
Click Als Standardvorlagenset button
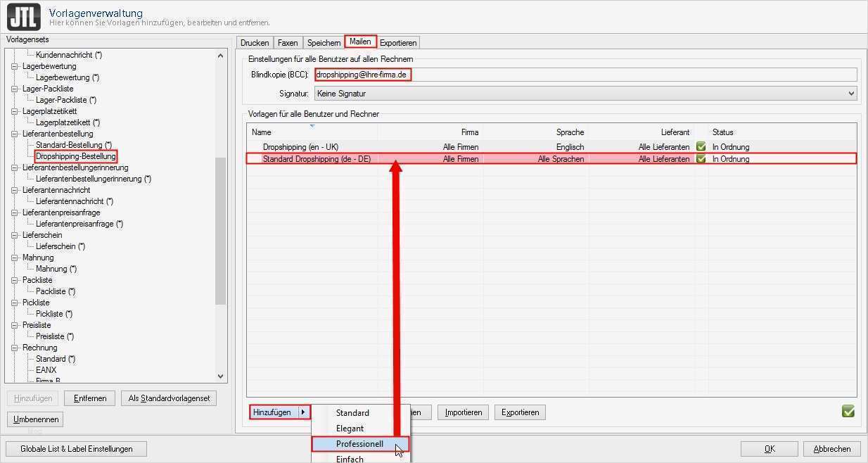[x=169, y=398]
